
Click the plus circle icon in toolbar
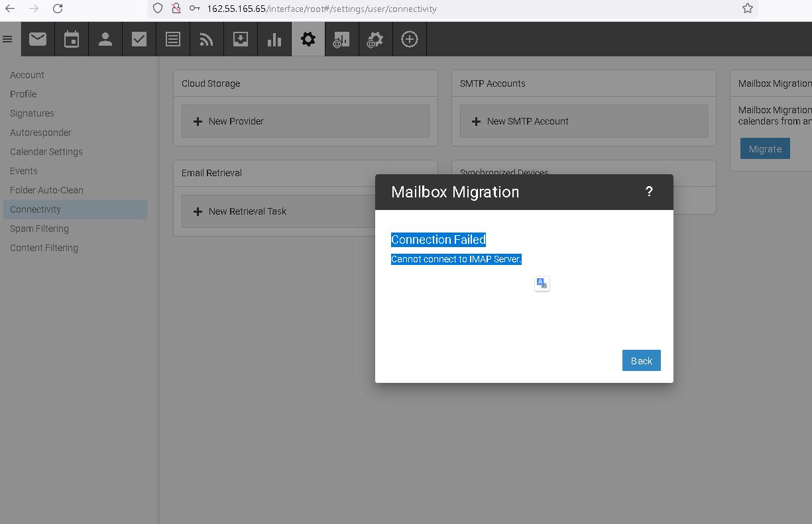[410, 39]
